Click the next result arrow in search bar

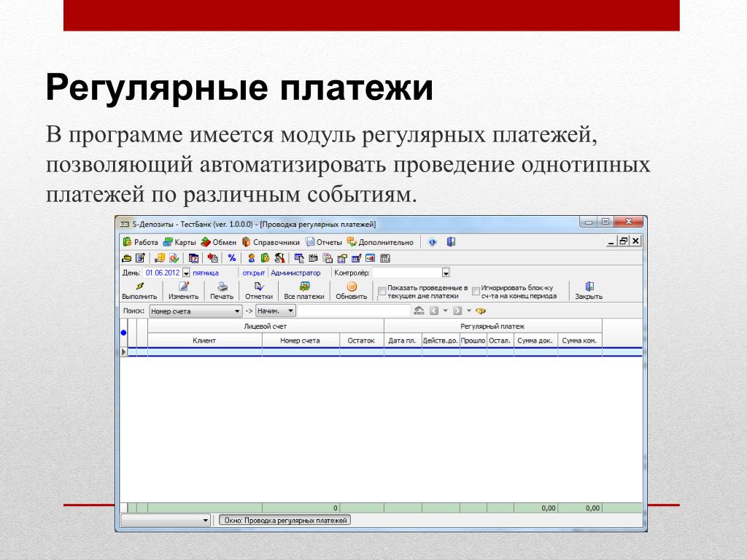[x=457, y=311]
